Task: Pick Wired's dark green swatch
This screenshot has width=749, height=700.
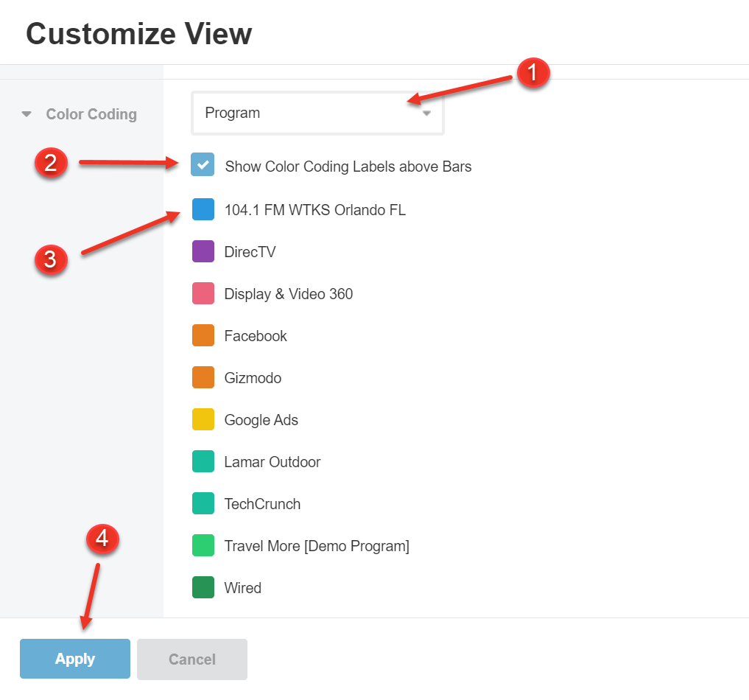Action: pyautogui.click(x=203, y=587)
